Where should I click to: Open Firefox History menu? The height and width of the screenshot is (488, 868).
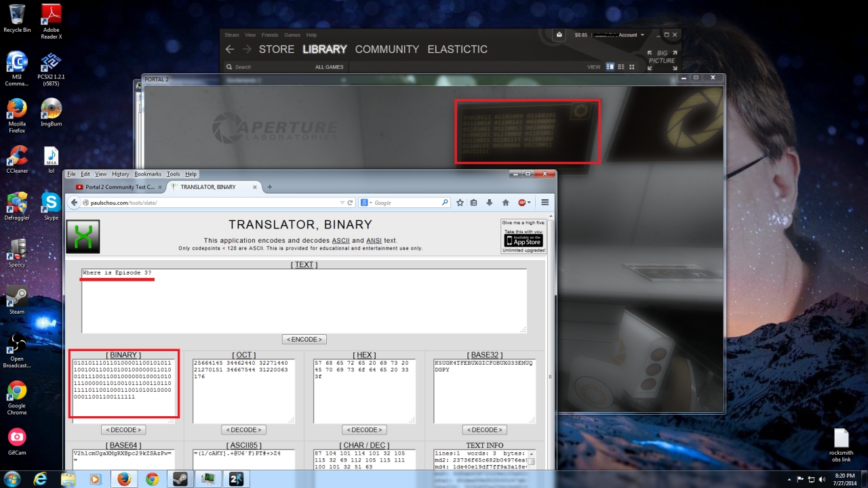[121, 174]
